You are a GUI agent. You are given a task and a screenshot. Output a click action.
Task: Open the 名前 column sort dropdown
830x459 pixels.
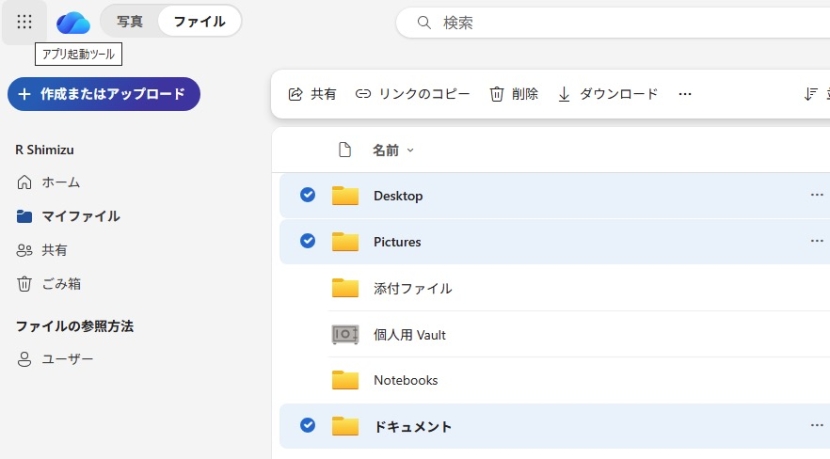point(393,150)
